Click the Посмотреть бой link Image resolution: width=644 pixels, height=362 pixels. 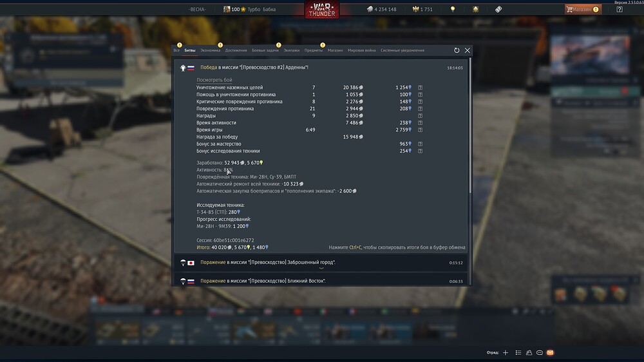coord(214,80)
